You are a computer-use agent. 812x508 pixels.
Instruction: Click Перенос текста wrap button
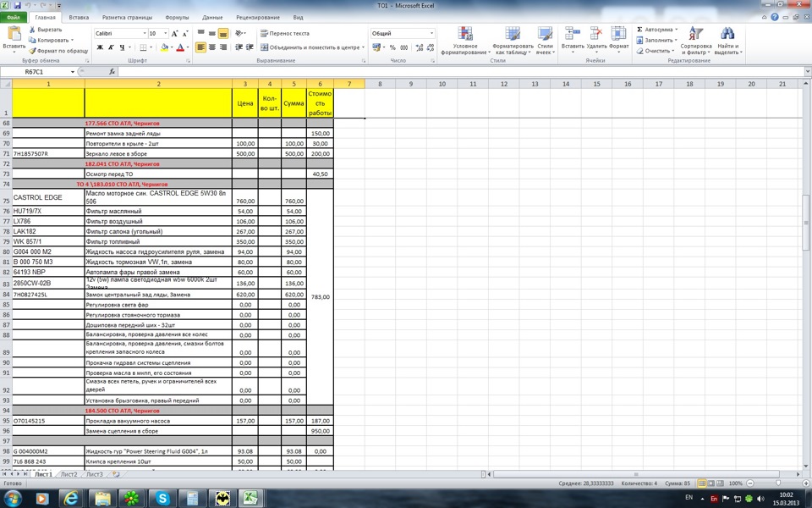tap(285, 33)
